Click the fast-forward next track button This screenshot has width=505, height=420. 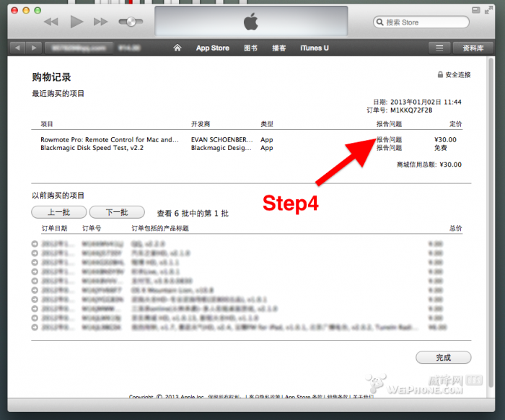[100, 22]
